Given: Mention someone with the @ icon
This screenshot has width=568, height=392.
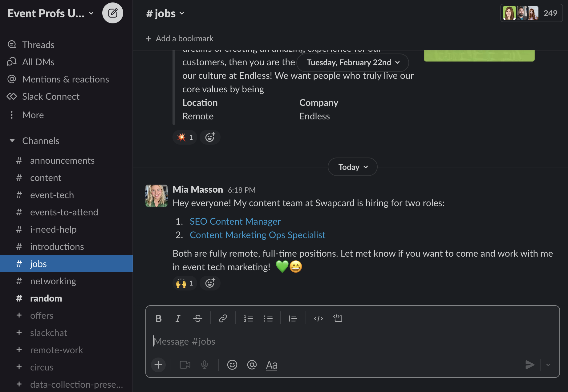Looking at the screenshot, I should tap(252, 365).
